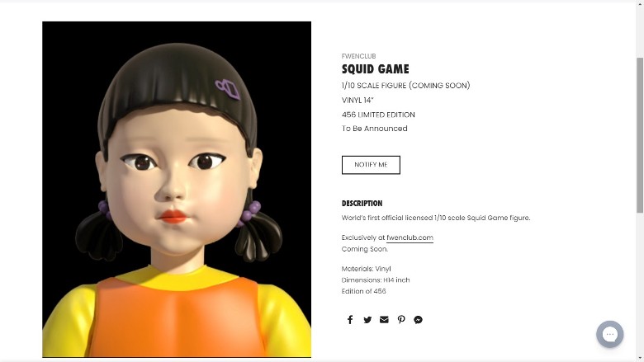Click the vertical page scrollbar thumb
Image resolution: width=644 pixels, height=362 pixels.
pyautogui.click(x=640, y=135)
